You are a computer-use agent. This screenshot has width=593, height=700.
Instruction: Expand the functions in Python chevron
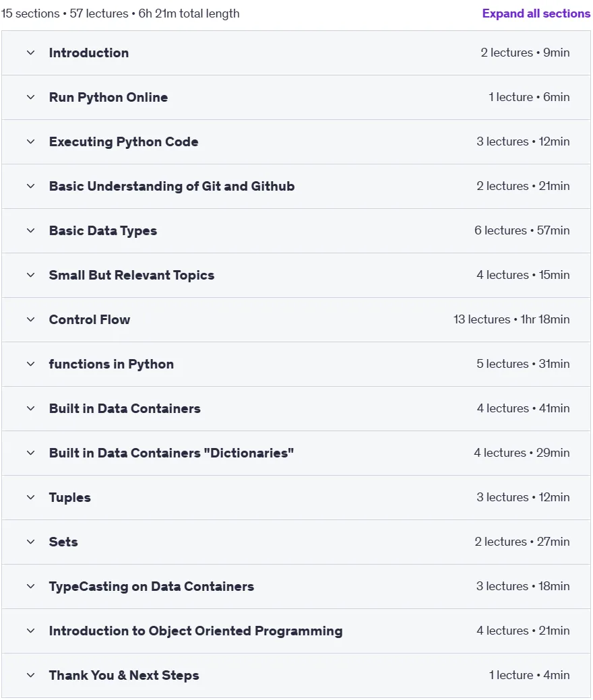[31, 364]
